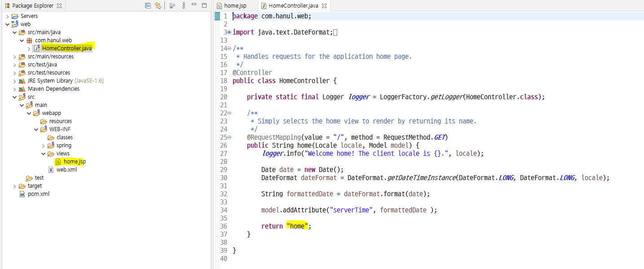Toggle Link with Editor button
This screenshot has width=644, height=269.
[x=158, y=6]
